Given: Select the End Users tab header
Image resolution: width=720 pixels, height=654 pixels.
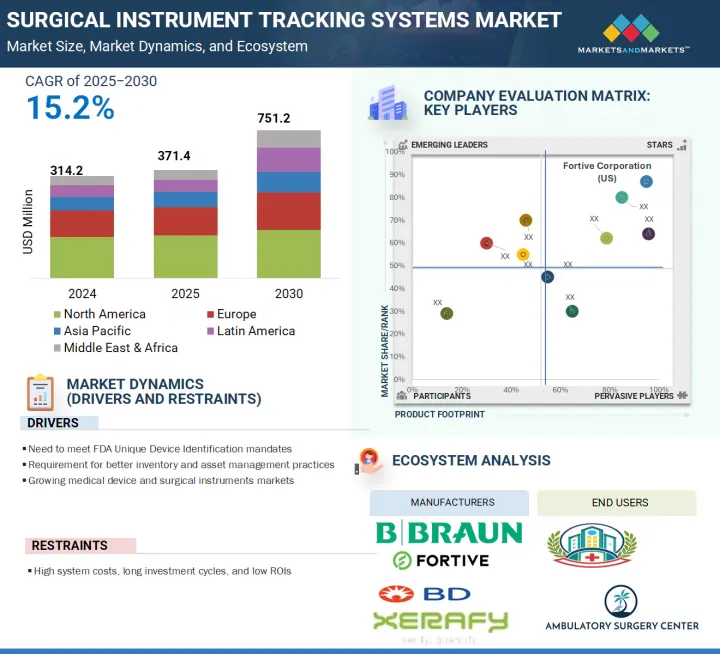Looking at the screenshot, I should pyautogui.click(x=619, y=502).
